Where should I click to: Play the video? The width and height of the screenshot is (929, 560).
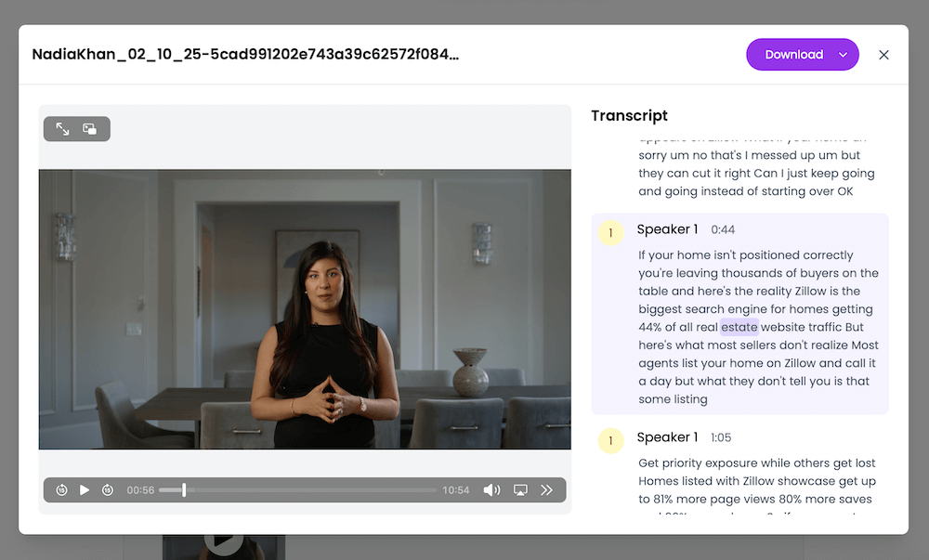click(85, 489)
